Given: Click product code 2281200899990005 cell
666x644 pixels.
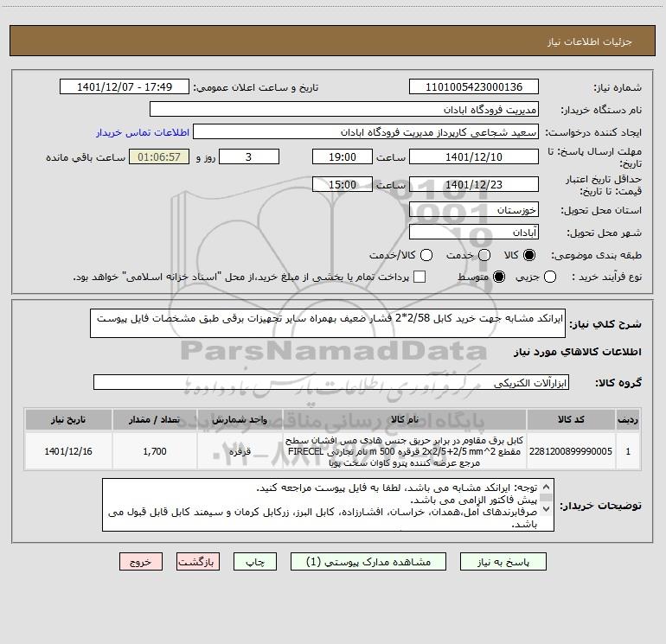Looking at the screenshot, I should pyautogui.click(x=571, y=451).
